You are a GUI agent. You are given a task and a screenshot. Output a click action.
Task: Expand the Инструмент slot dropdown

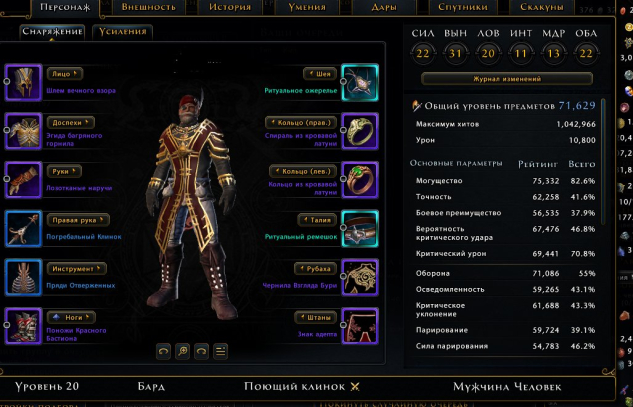click(x=77, y=269)
